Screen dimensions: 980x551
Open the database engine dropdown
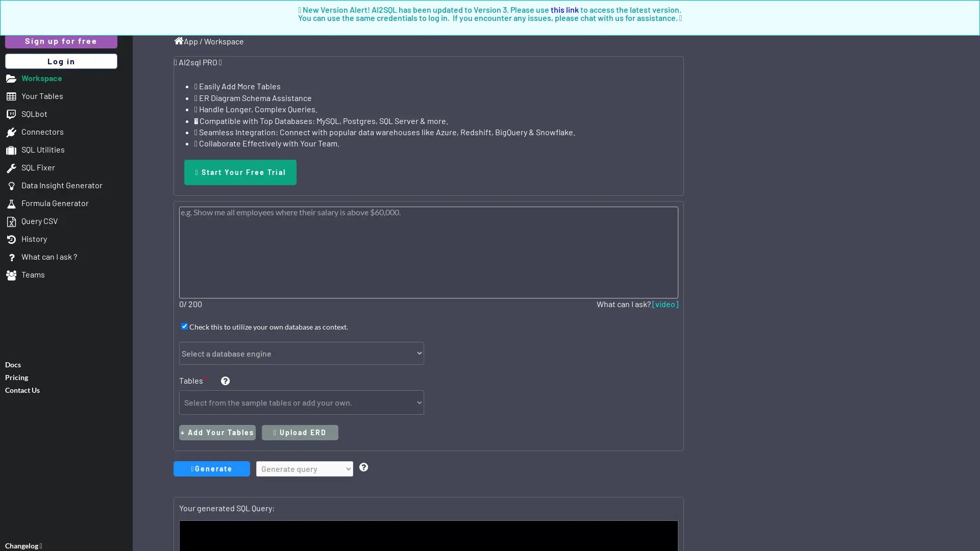pyautogui.click(x=301, y=353)
